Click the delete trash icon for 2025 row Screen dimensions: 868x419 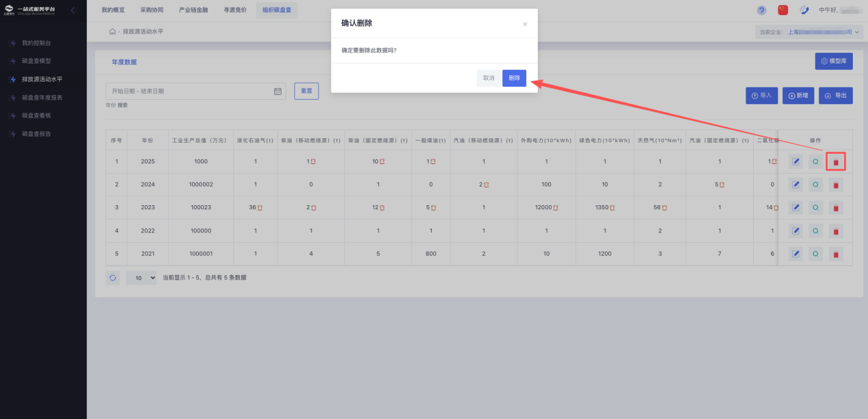click(x=835, y=161)
